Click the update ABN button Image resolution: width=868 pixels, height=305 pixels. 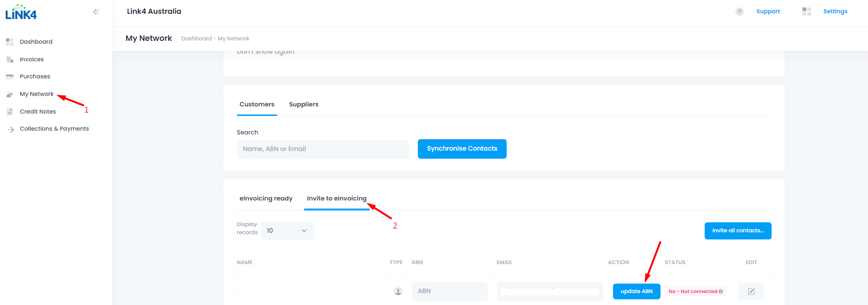pyautogui.click(x=636, y=291)
